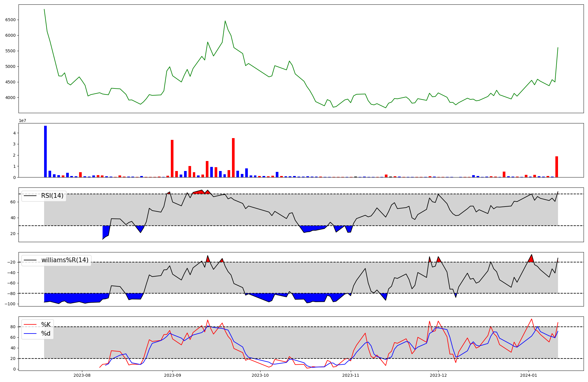Click the 4000 price axis tick label
Screen dimensions: 588x382
pyautogui.click(x=11, y=98)
